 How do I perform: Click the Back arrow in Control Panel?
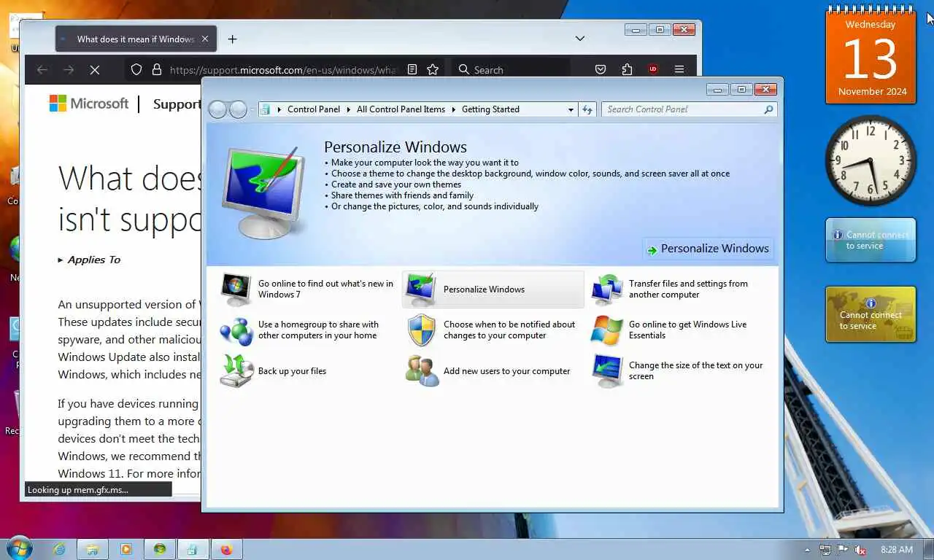tap(217, 109)
